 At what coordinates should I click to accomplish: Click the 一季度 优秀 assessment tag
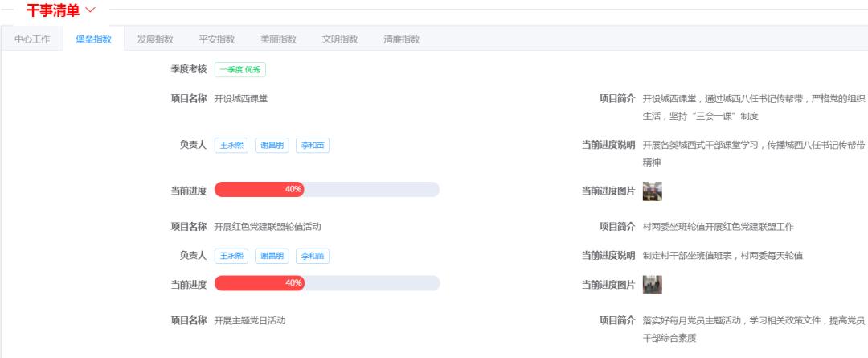(x=240, y=70)
